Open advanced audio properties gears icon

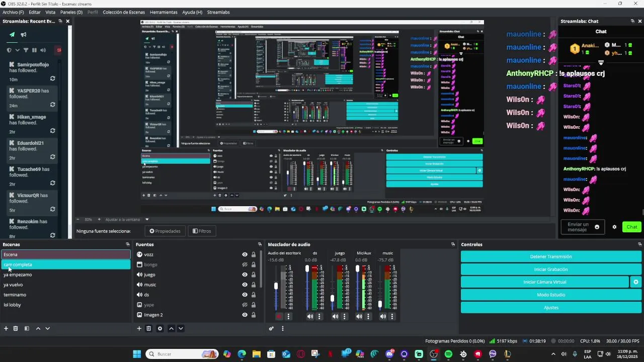coord(271,328)
